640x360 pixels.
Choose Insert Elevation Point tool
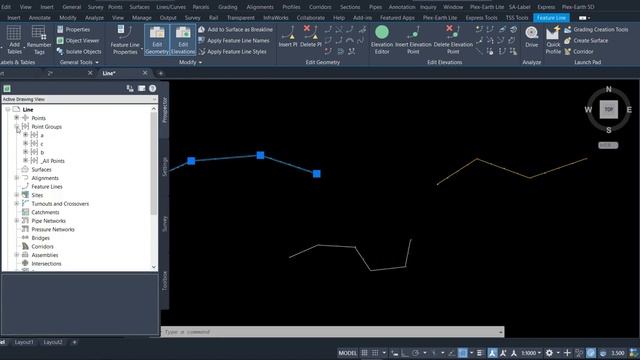(413, 39)
